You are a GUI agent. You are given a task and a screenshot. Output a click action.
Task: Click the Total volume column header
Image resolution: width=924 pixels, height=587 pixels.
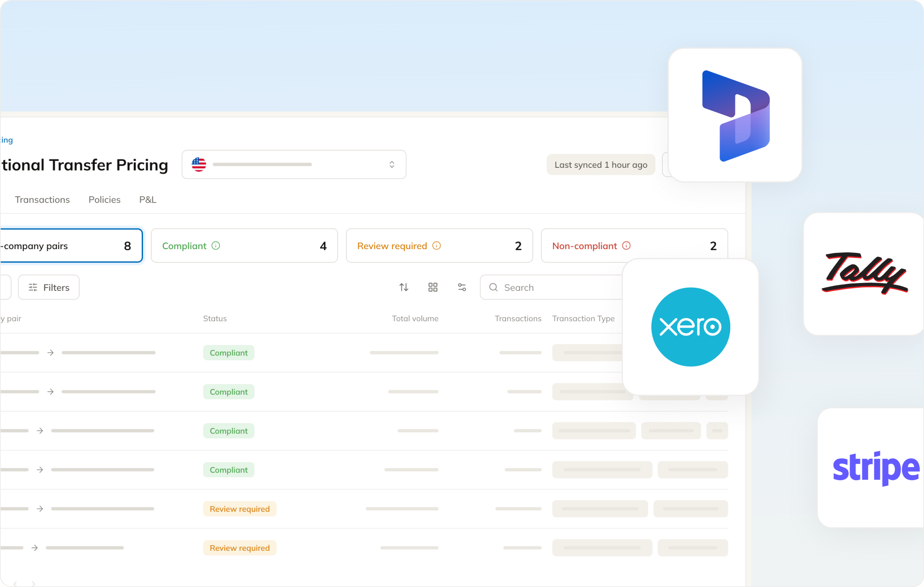[x=415, y=318]
